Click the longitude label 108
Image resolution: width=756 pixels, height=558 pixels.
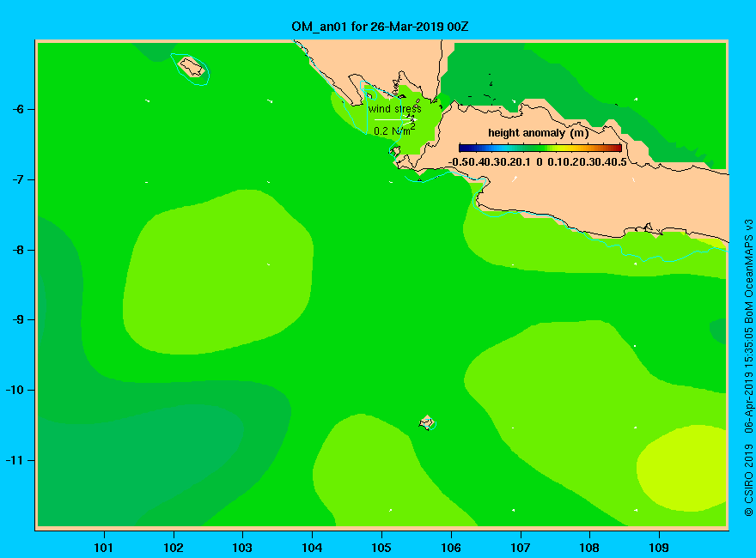pyautogui.click(x=589, y=548)
